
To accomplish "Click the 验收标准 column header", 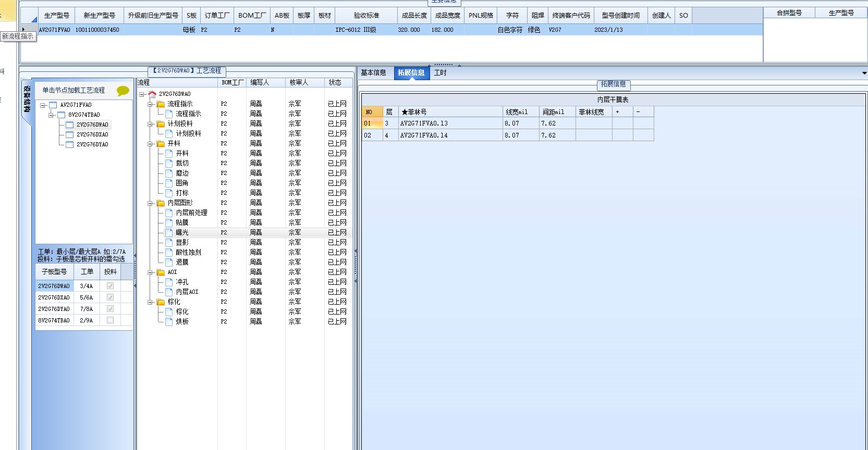I will (366, 16).
